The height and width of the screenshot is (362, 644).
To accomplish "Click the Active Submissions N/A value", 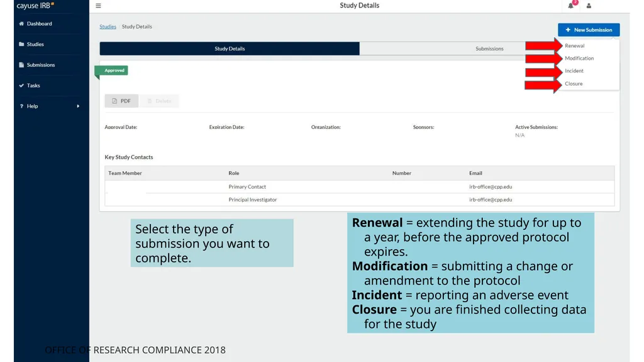I will [519, 135].
